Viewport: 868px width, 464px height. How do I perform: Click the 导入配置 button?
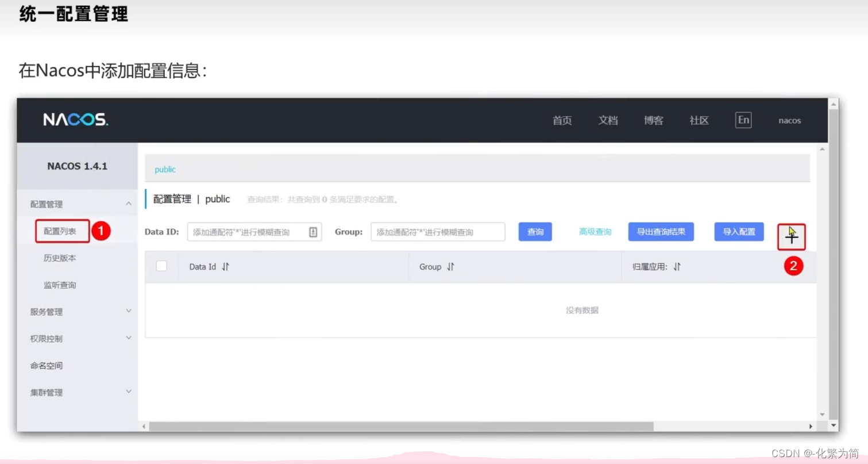739,232
